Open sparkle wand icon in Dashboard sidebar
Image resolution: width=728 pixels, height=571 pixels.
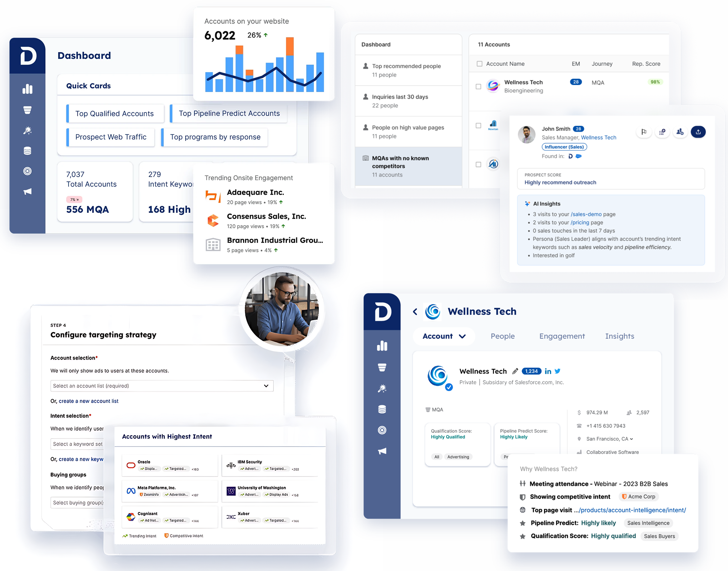click(x=27, y=130)
